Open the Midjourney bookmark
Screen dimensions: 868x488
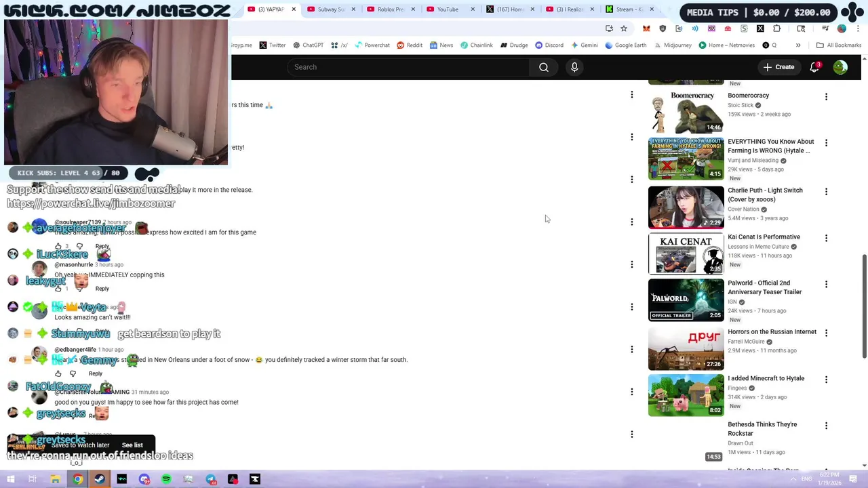point(672,45)
